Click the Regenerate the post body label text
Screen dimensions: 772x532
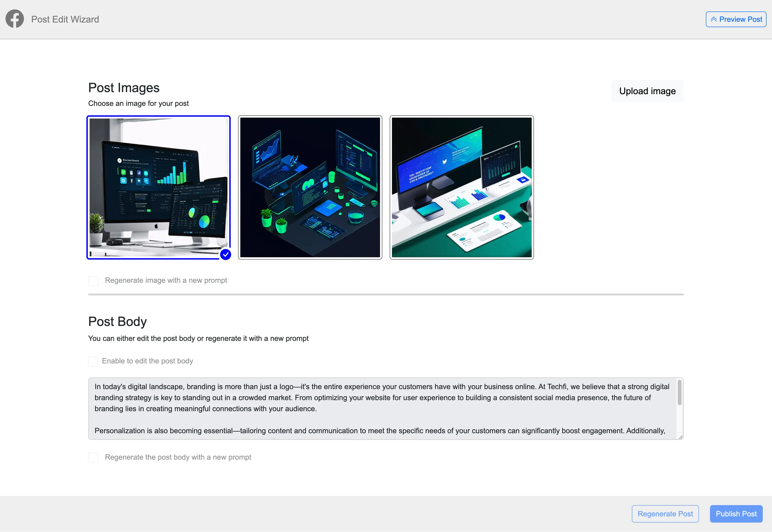(178, 457)
